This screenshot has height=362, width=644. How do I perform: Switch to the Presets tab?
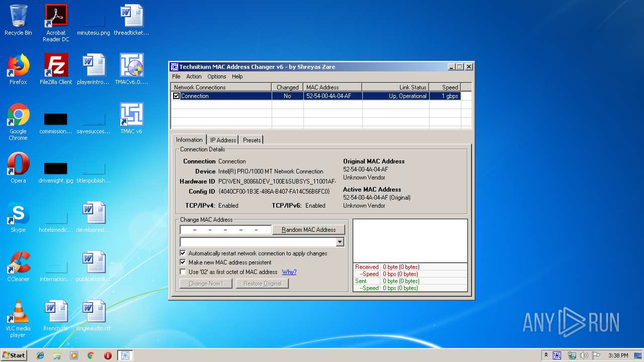pos(252,140)
